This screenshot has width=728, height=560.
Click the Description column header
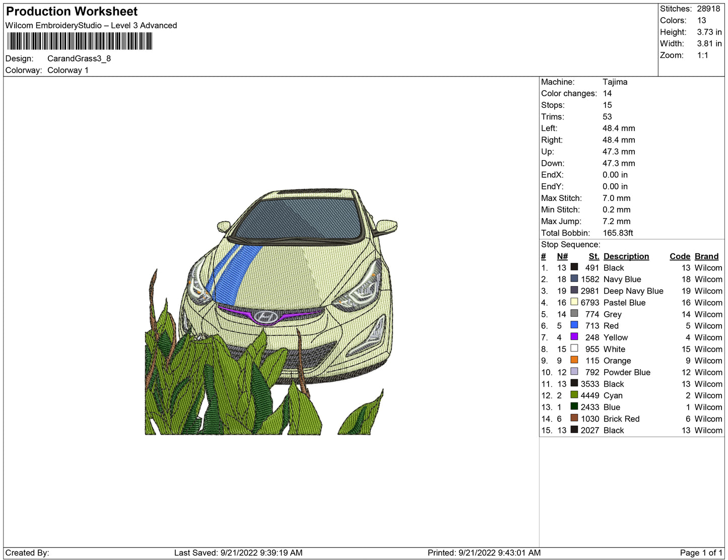point(626,256)
